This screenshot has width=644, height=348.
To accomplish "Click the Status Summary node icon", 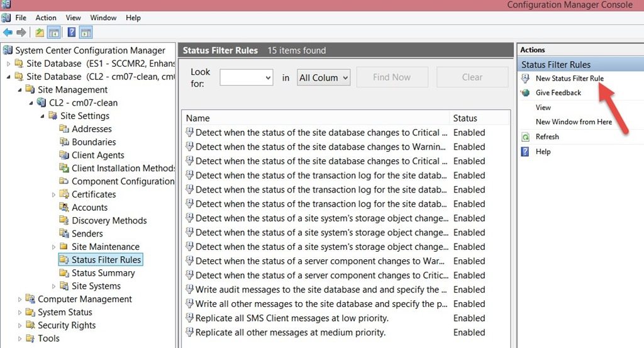I will pyautogui.click(x=64, y=273).
